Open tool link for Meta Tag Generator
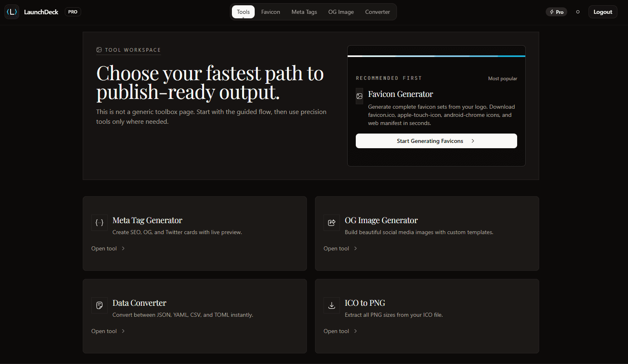This screenshot has height=364, width=628. pyautogui.click(x=108, y=248)
